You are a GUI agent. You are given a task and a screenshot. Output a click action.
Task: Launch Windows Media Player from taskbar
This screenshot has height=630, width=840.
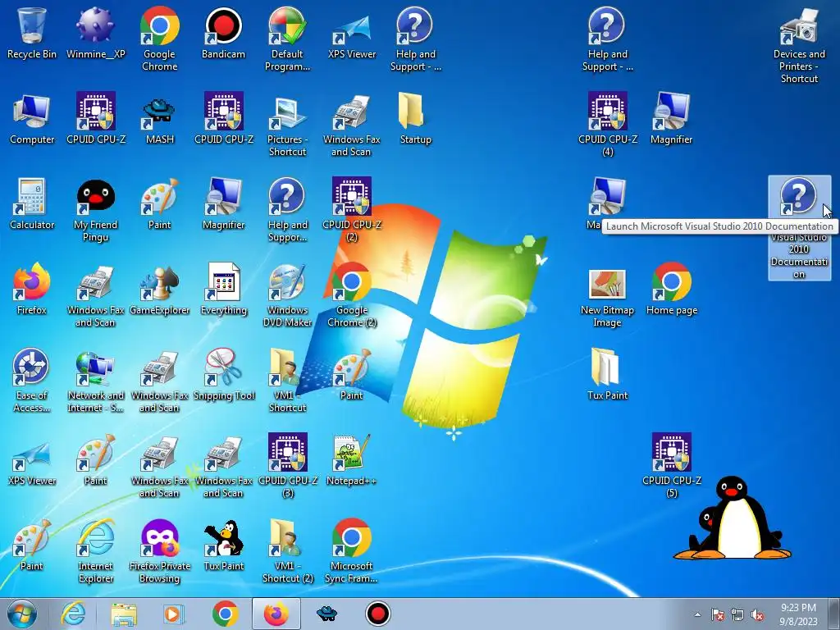click(x=174, y=614)
